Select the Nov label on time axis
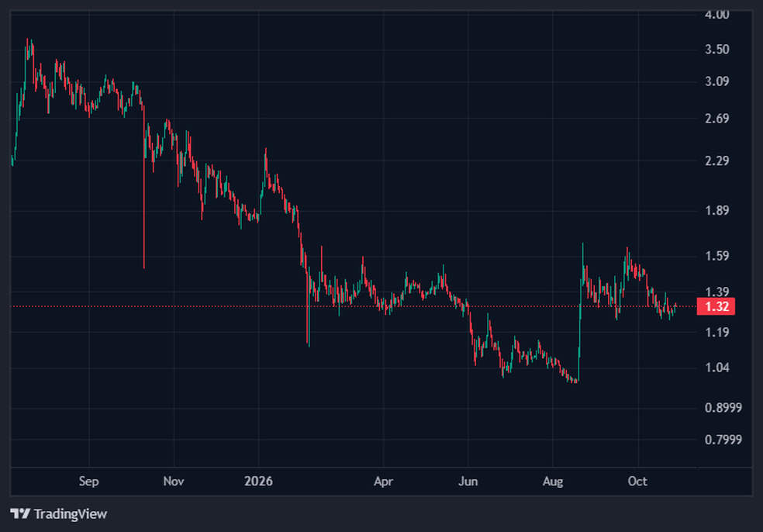The height and width of the screenshot is (532, 763). (174, 482)
